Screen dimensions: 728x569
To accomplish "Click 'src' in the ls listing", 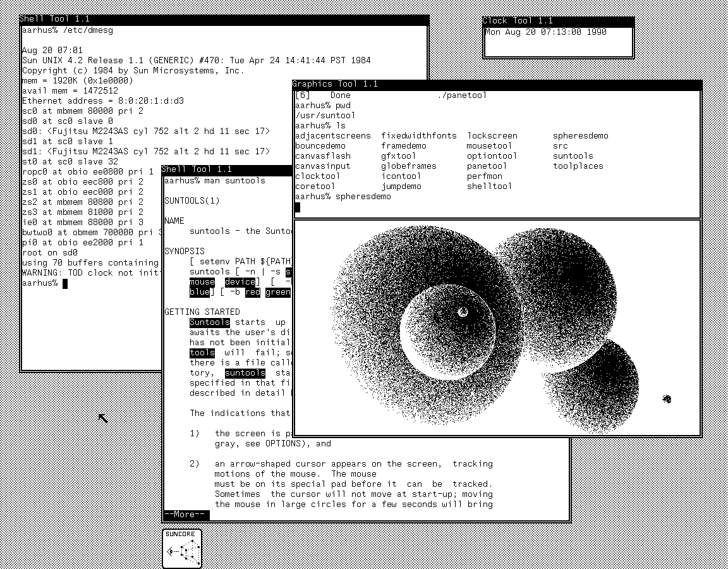I will (561, 146).
